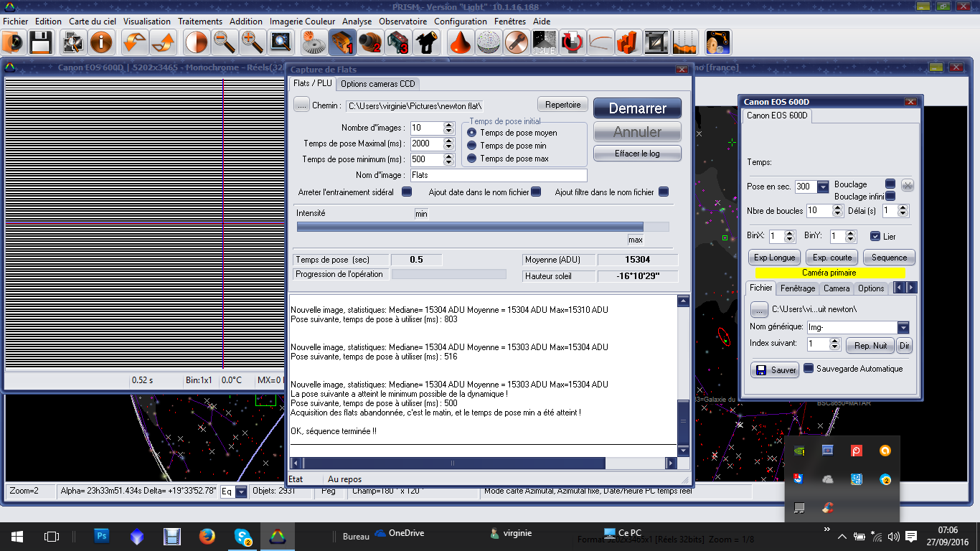Open the 'Pose en sec.' dropdown
Image resolution: width=980 pixels, height=551 pixels.
[x=822, y=187]
